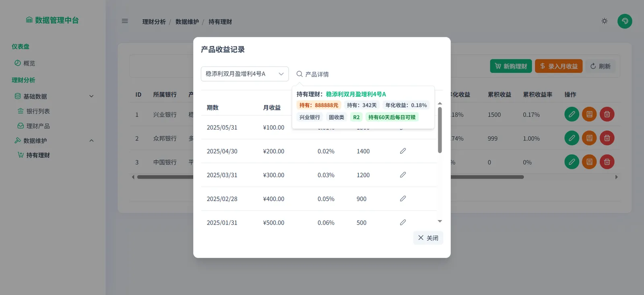
Task: Edit the 兴业银行 row with green pencil
Action: (x=572, y=114)
